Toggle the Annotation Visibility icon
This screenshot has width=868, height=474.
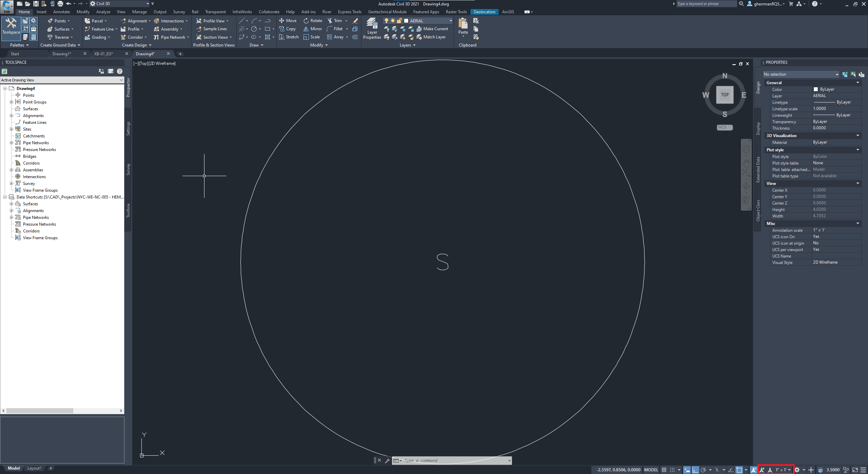tap(763, 470)
